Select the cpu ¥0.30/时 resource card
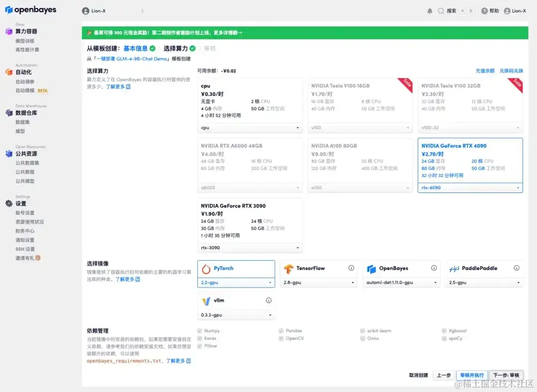537x392 pixels. click(x=250, y=105)
